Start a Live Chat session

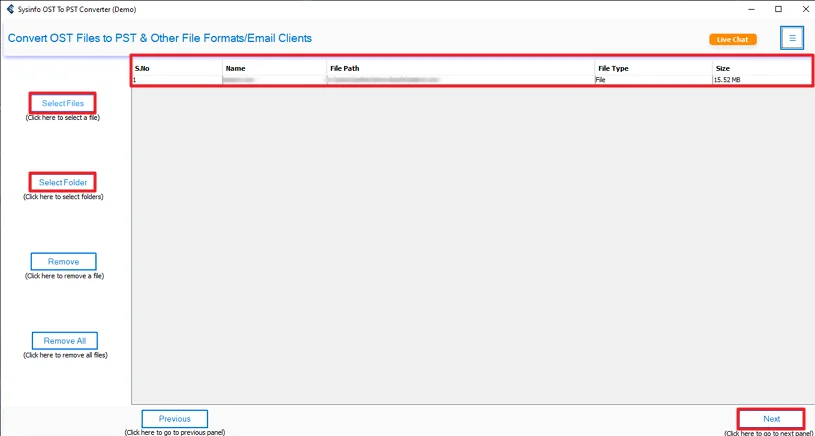coord(732,40)
